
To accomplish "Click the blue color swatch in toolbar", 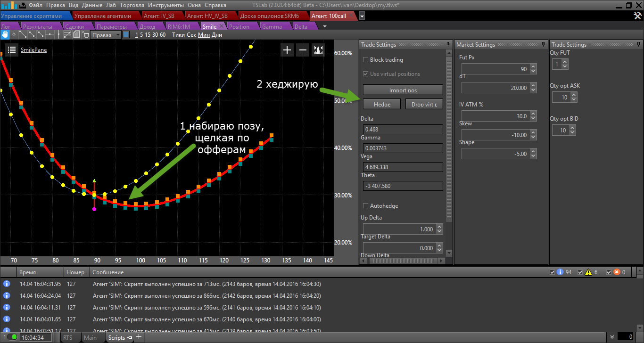I will (126, 34).
